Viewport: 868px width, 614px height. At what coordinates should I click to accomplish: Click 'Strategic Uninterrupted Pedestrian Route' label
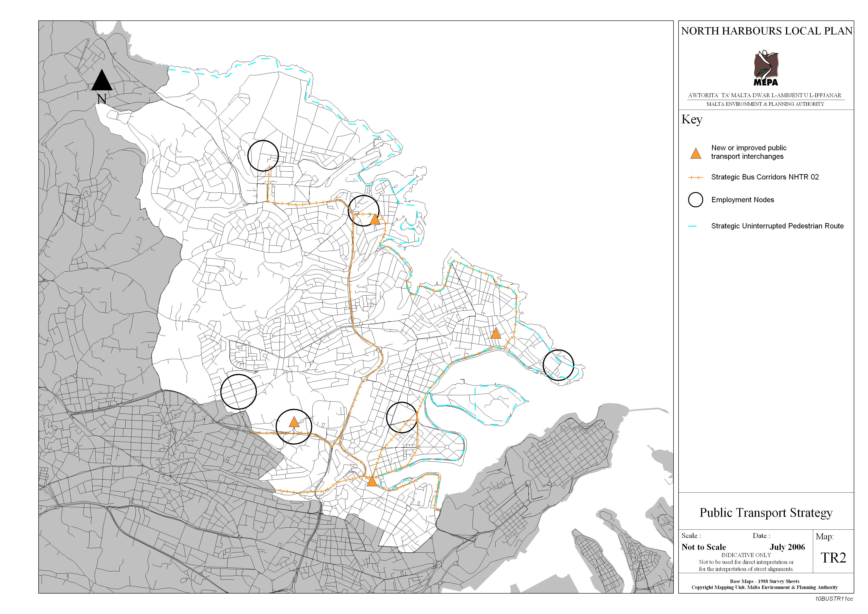pos(777,226)
